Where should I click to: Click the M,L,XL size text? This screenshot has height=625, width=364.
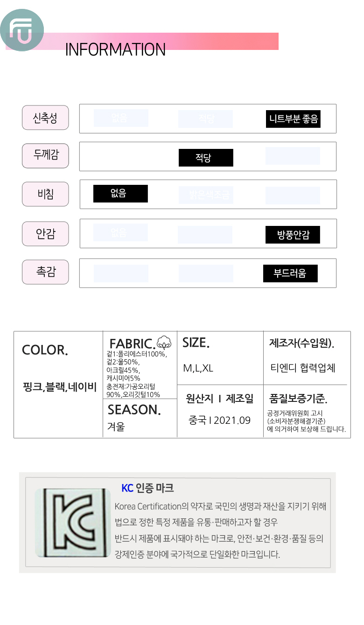tap(198, 368)
